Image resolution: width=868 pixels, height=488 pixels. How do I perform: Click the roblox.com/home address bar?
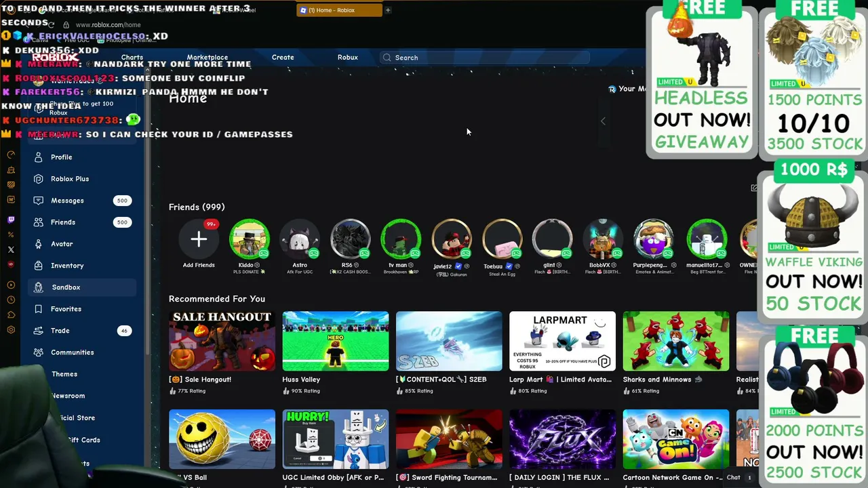(x=108, y=25)
